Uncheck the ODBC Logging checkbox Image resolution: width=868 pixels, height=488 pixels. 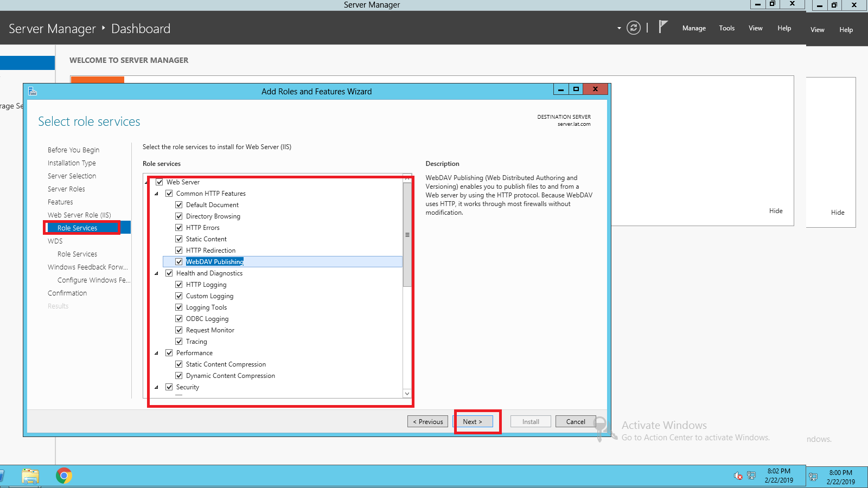point(178,319)
